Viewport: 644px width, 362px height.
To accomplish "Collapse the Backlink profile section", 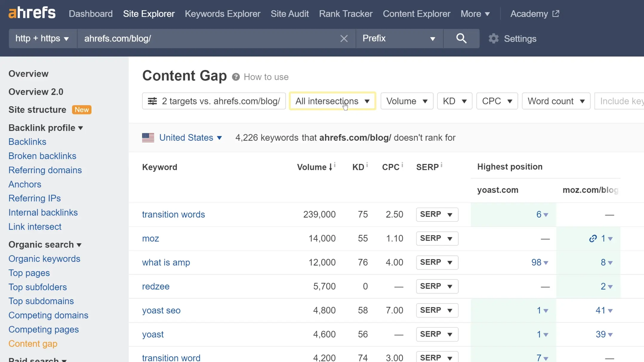I will (x=46, y=128).
